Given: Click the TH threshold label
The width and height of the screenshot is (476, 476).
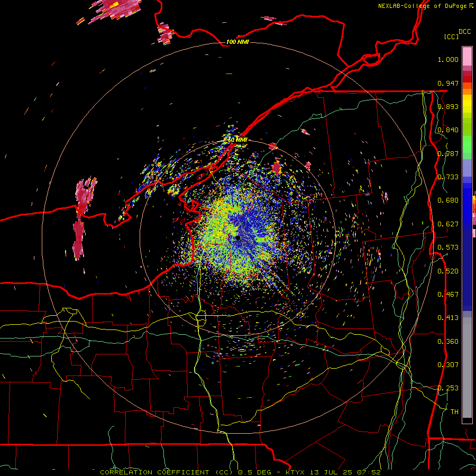Looking at the screenshot, I should pos(454,411).
